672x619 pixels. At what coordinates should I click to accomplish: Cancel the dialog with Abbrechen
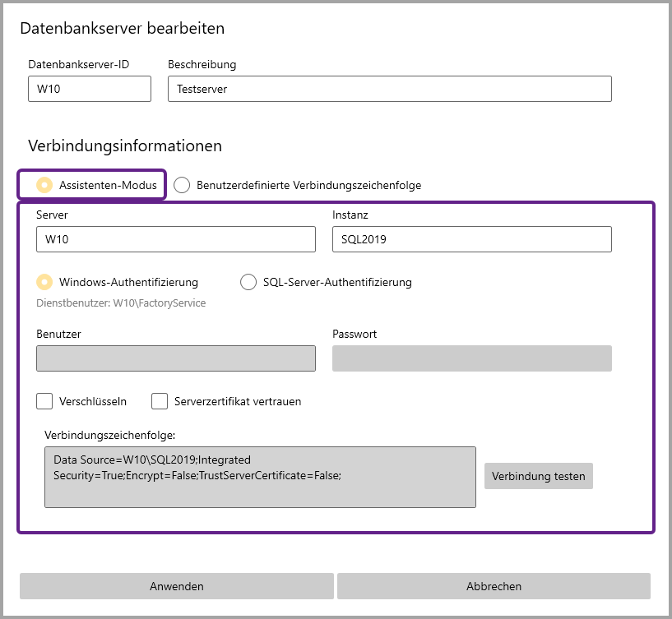pos(494,586)
